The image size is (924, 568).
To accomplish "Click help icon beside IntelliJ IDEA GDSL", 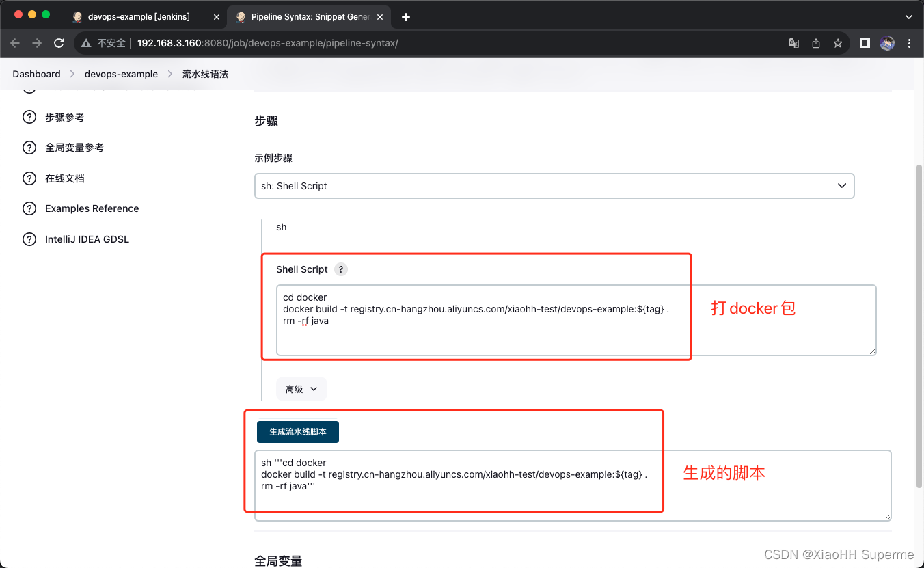I will (x=29, y=239).
